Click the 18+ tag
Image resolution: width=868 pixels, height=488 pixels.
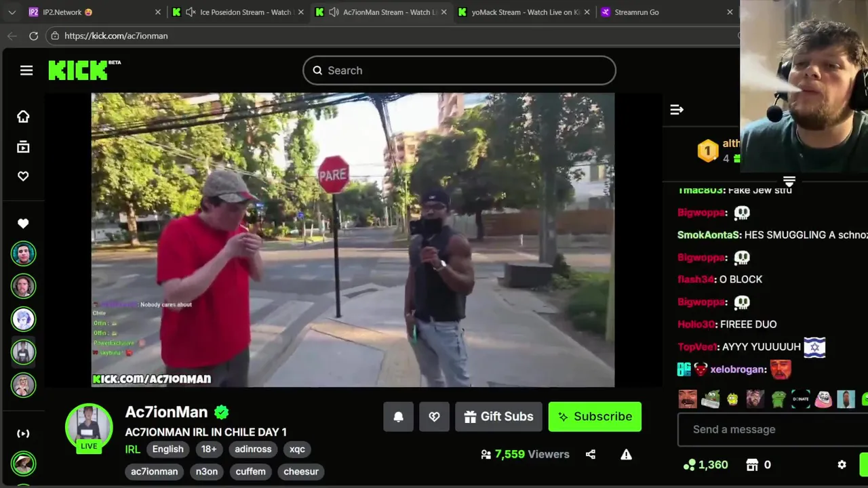point(209,449)
